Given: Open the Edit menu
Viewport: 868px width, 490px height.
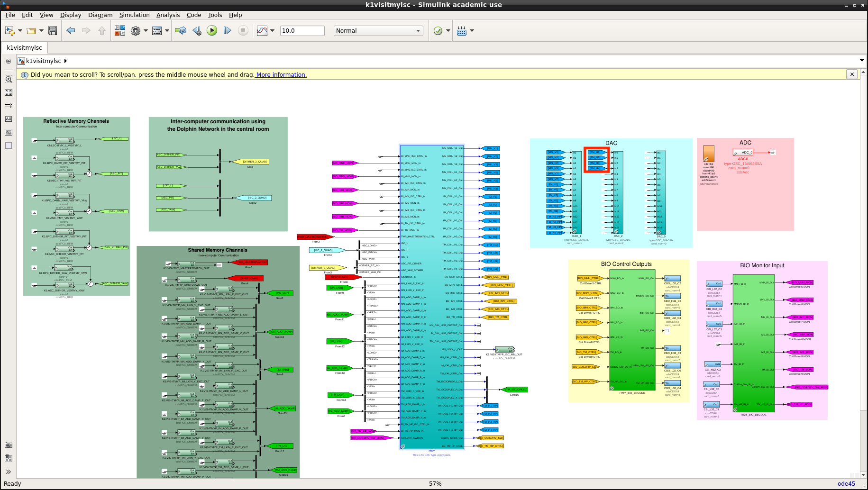Looking at the screenshot, I should click(x=27, y=15).
